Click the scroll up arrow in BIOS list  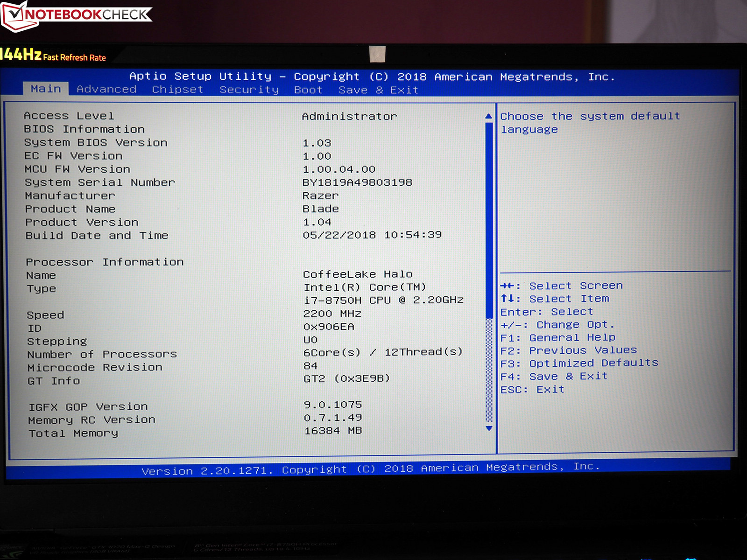point(489,116)
